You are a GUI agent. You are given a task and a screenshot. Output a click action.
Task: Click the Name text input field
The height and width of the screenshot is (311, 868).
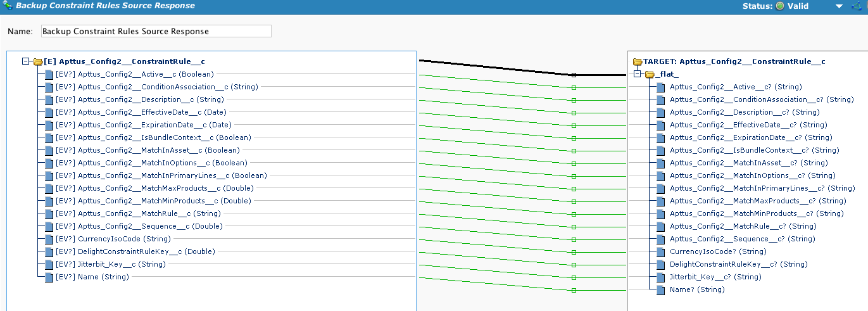coord(156,31)
